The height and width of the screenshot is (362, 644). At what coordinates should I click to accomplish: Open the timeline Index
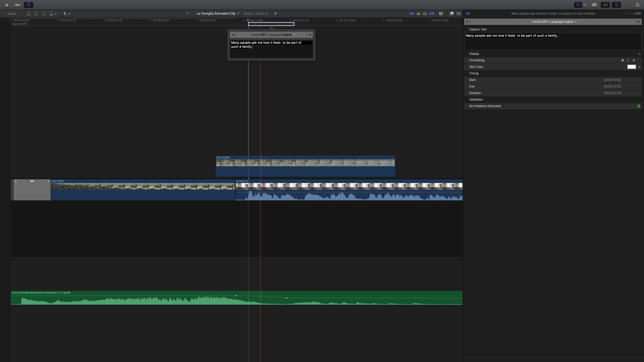point(12,14)
